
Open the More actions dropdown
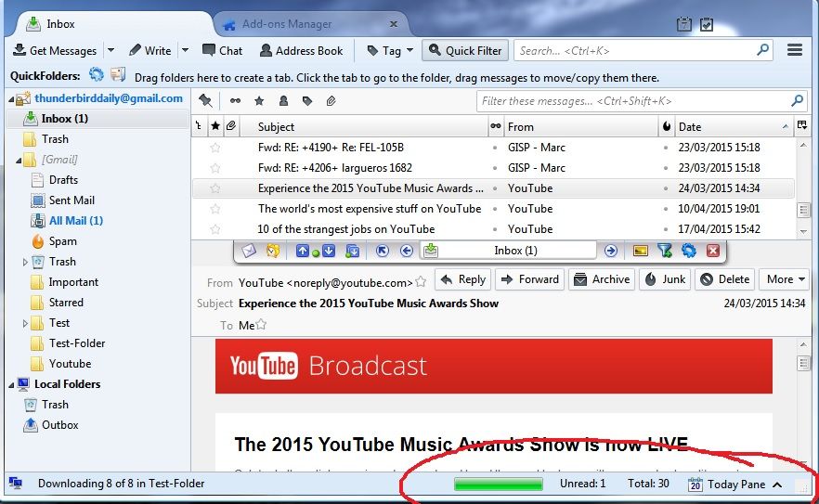point(785,279)
